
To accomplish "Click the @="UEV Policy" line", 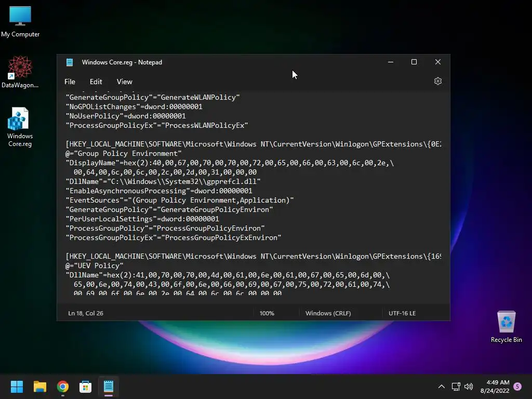I will (95, 265).
